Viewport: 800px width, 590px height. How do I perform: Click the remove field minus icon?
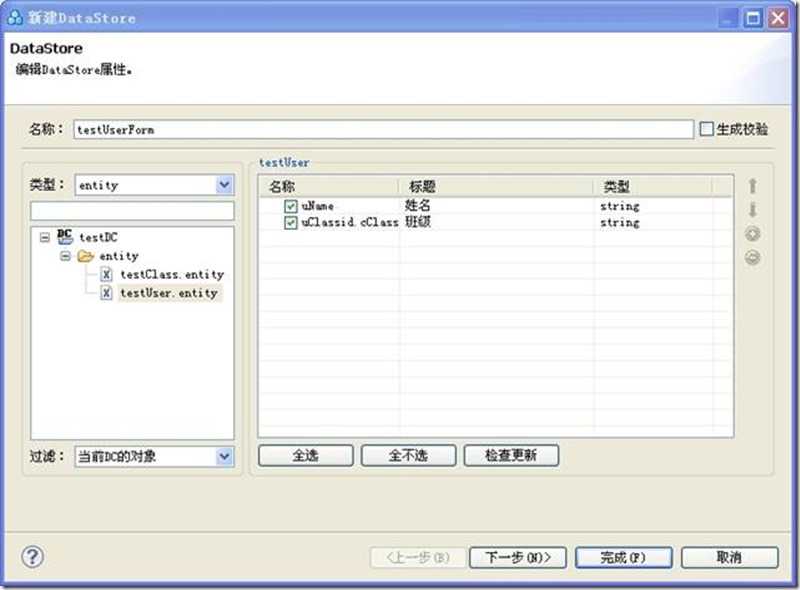click(x=753, y=257)
